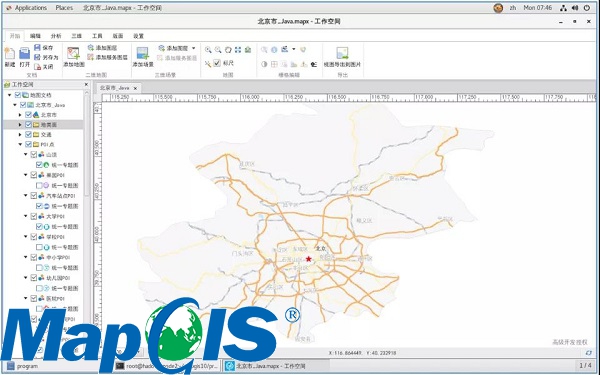Toggle the 标尺 ruler checkbox
This screenshot has height=375, width=600.
217,63
